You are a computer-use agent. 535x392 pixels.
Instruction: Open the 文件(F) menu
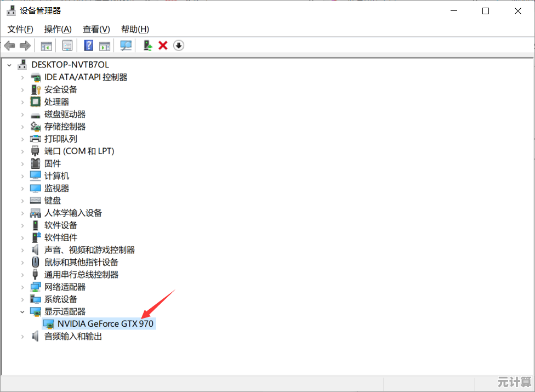coord(20,29)
